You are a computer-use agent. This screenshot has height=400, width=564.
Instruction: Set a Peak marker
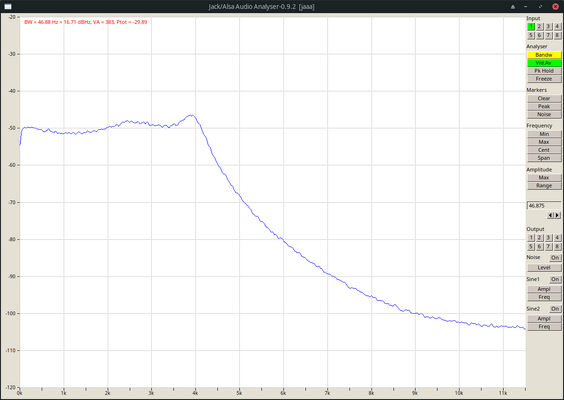point(544,106)
